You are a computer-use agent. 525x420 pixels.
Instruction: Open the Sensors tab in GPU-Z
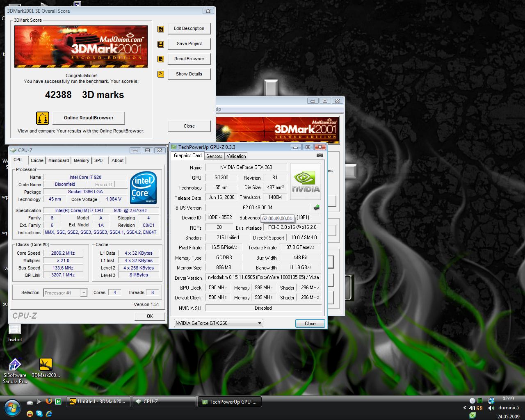[x=214, y=156]
